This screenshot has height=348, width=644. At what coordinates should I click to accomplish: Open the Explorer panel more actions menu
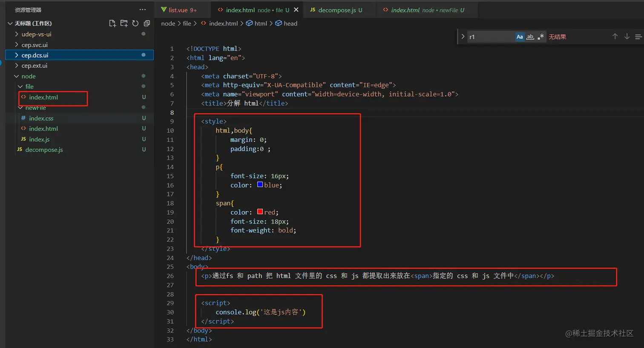142,9
